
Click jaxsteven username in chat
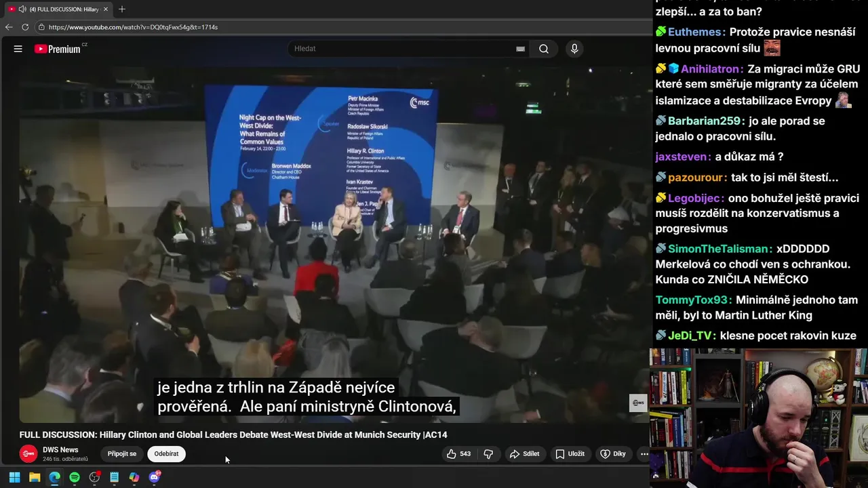681,157
